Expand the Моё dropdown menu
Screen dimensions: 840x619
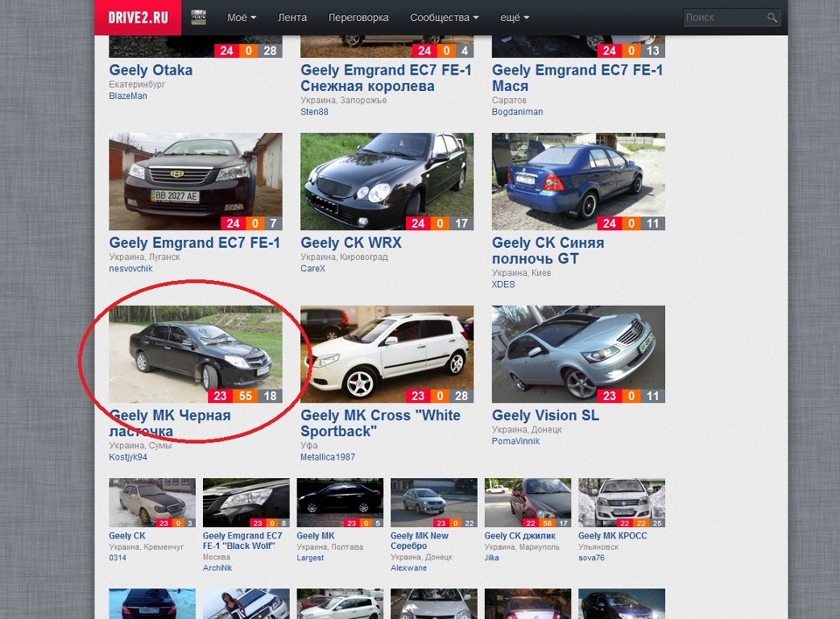point(241,18)
